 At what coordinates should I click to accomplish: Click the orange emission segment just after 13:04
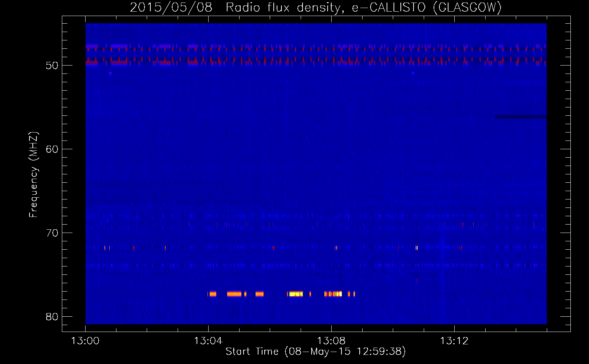pyautogui.click(x=212, y=294)
